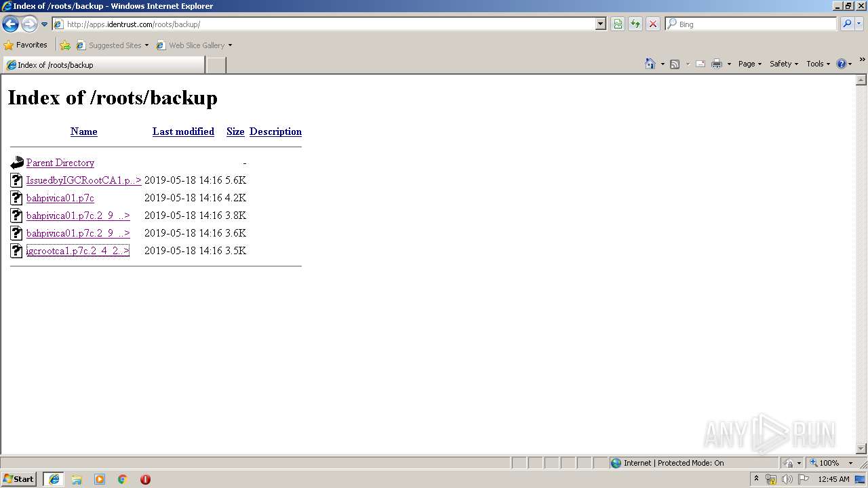Open the Favorites star button
868x488 pixels.
(x=26, y=45)
